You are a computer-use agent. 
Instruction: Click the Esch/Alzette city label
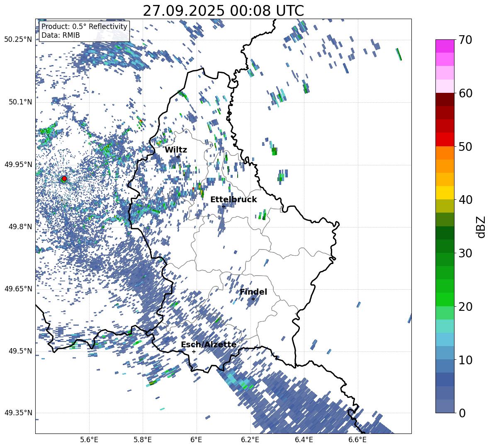(x=209, y=344)
